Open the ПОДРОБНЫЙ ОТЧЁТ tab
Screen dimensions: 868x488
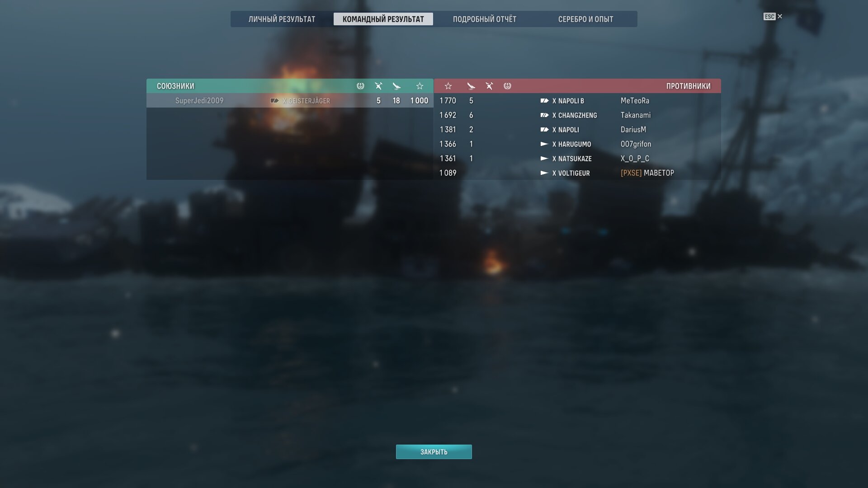point(484,19)
